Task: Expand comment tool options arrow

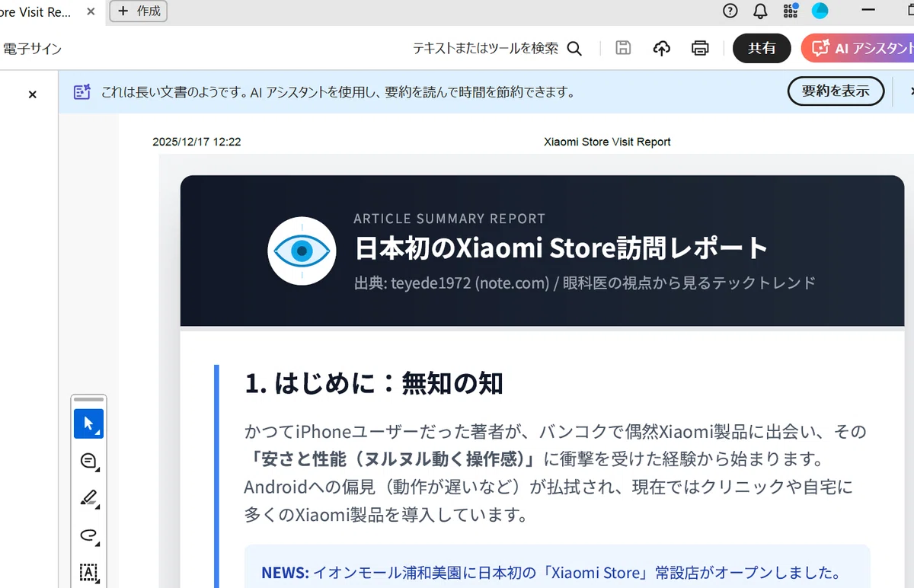Action: pyautogui.click(x=98, y=469)
